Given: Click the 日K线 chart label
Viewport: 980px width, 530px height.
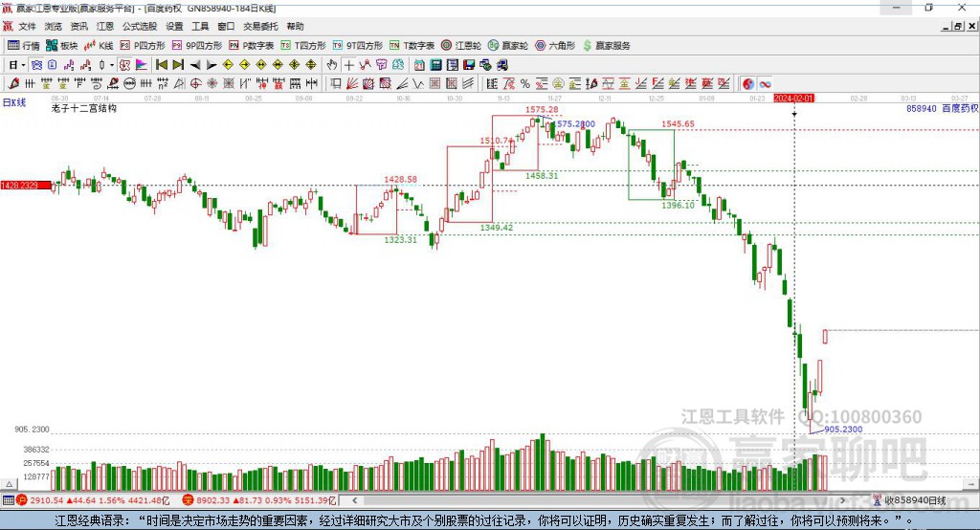Looking at the screenshot, I should tap(14, 102).
